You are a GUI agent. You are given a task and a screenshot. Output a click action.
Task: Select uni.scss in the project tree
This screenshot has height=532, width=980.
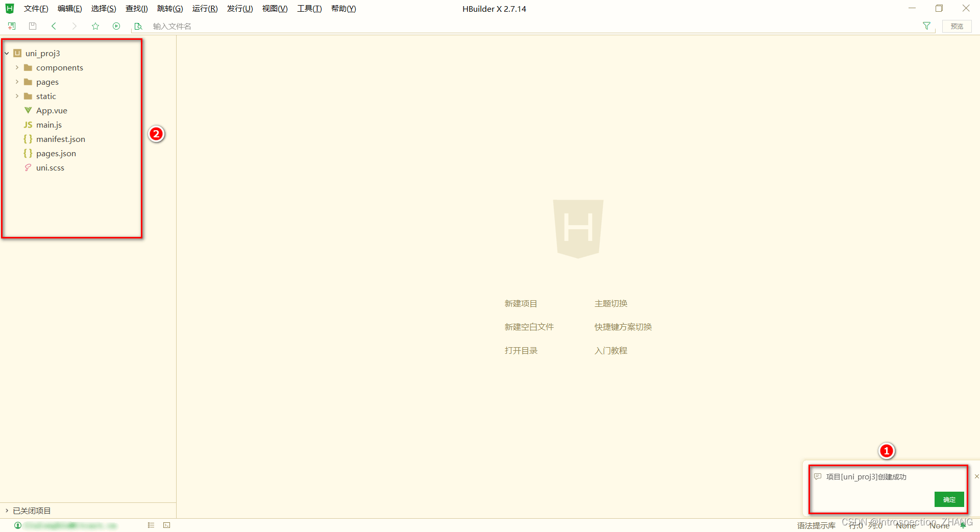[x=50, y=167]
